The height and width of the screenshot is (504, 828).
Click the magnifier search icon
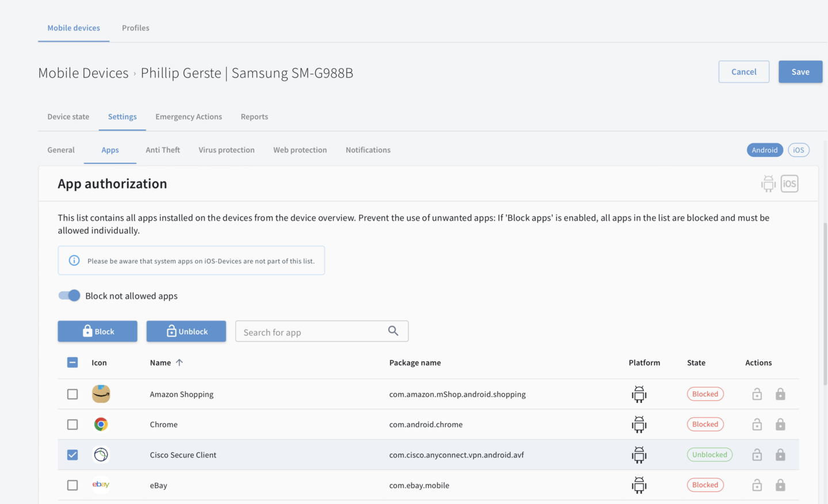point(393,331)
